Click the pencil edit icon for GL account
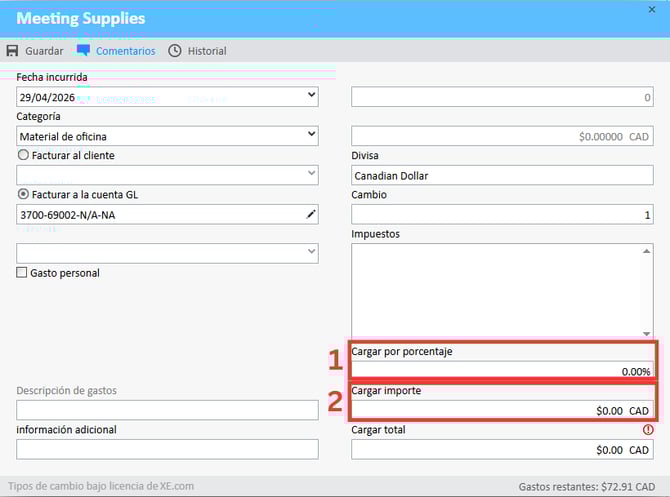 coord(310,214)
